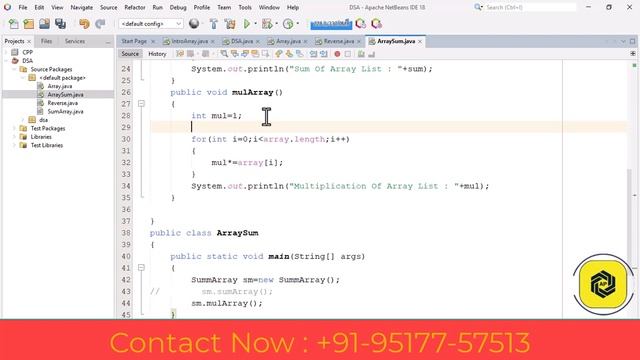Expand the Test Packages node
640x360 pixels.
[x=14, y=129]
